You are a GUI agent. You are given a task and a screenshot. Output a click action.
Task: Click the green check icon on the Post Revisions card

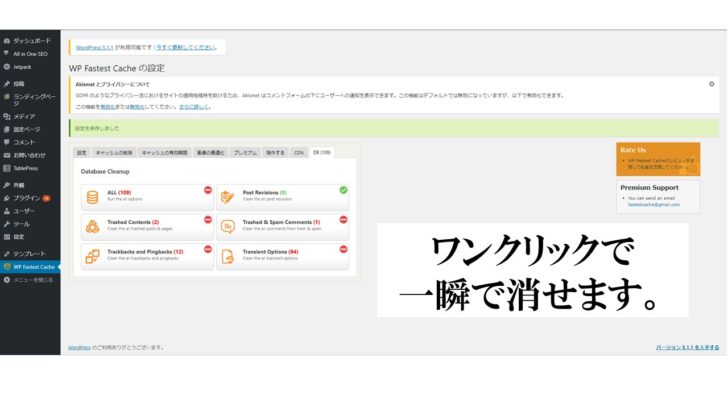tap(343, 190)
